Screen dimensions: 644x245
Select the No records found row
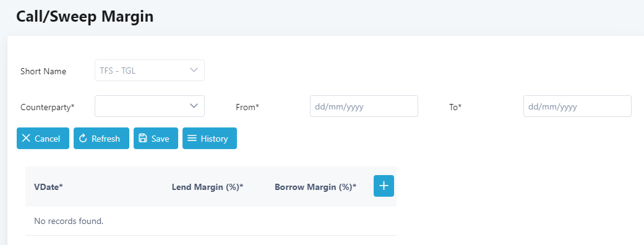pyautogui.click(x=211, y=221)
